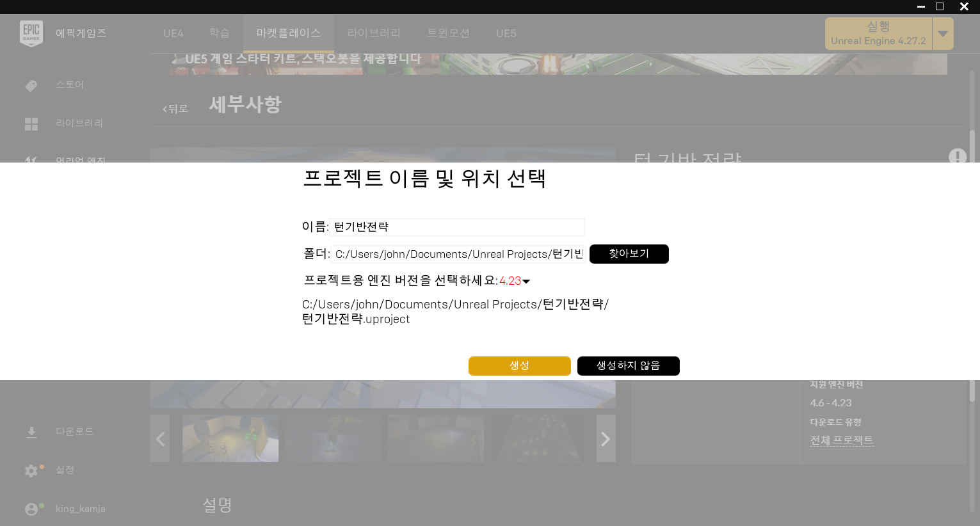This screenshot has height=526, width=980.
Task: Click the 전체 프로젝트 link
Action: pos(842,440)
